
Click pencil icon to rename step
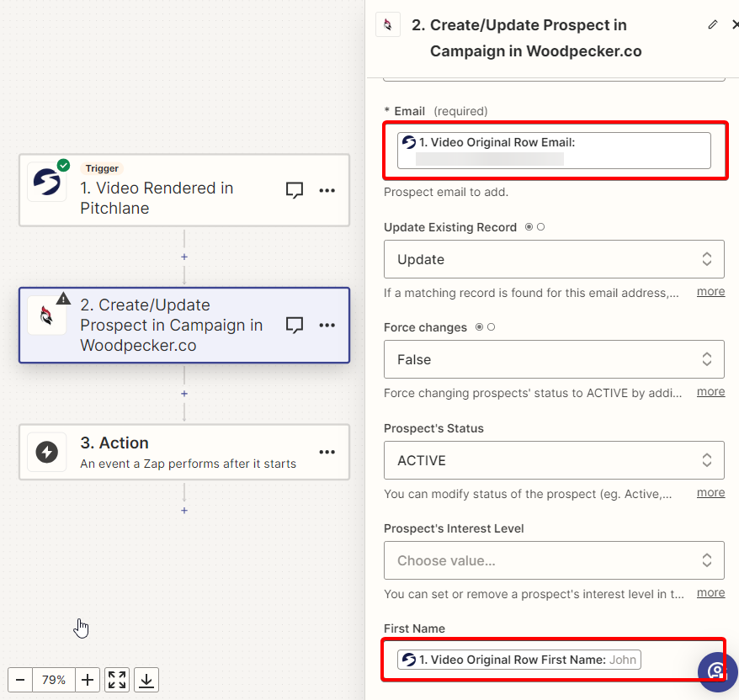713,24
